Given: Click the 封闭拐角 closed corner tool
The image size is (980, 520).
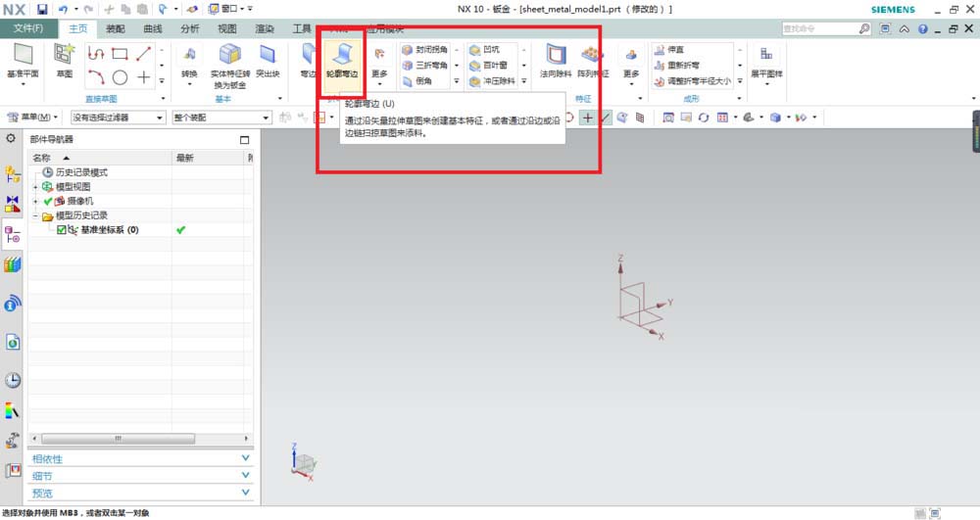Looking at the screenshot, I should click(x=425, y=49).
